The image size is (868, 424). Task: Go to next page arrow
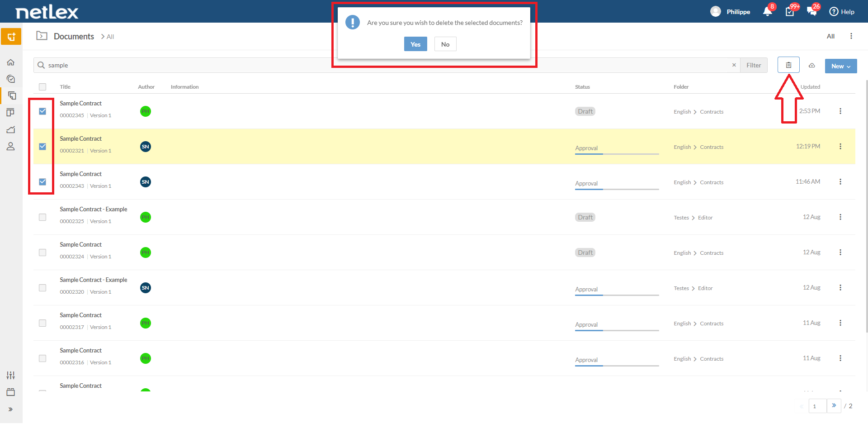tap(834, 406)
